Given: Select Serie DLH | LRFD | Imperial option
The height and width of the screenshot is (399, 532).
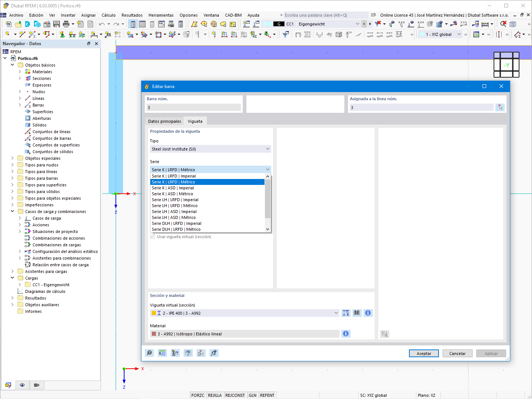Looking at the screenshot, I should [x=207, y=223].
